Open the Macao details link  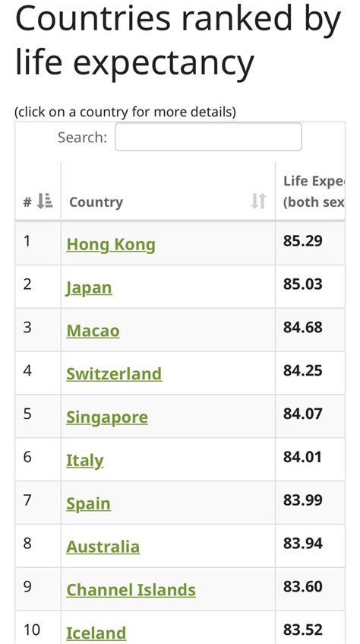pos(93,331)
